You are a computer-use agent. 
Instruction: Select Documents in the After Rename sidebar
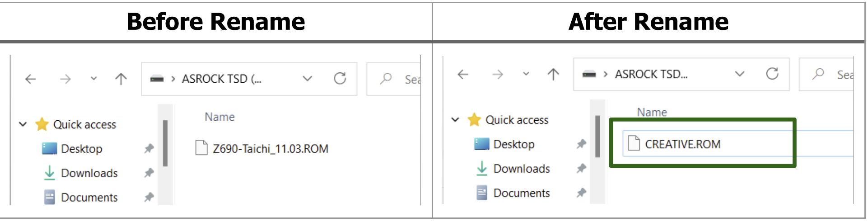tap(521, 193)
